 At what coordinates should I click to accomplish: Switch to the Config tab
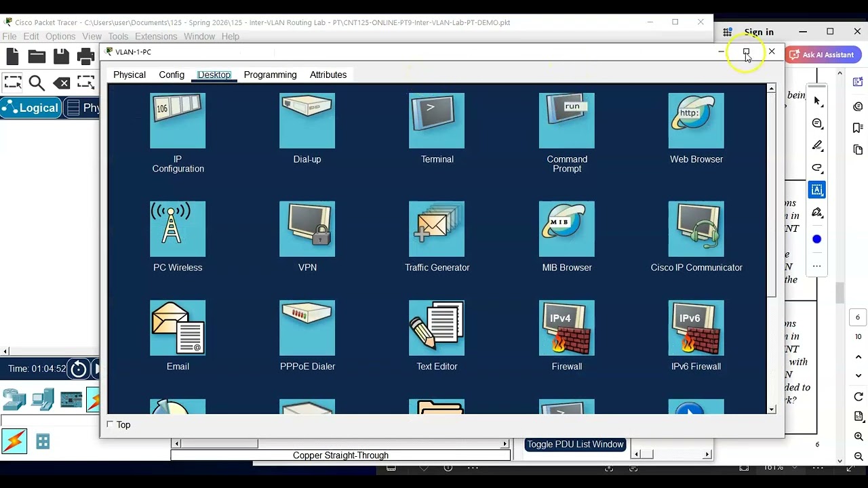click(x=172, y=75)
